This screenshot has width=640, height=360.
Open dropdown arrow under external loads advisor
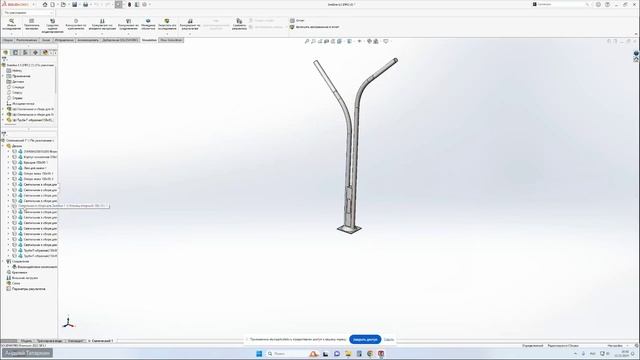(102, 34)
